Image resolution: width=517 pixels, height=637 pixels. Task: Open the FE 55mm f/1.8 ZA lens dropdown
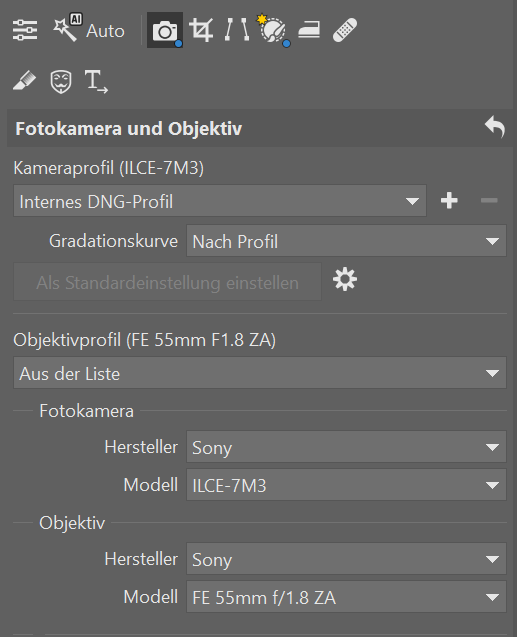pyautogui.click(x=346, y=597)
